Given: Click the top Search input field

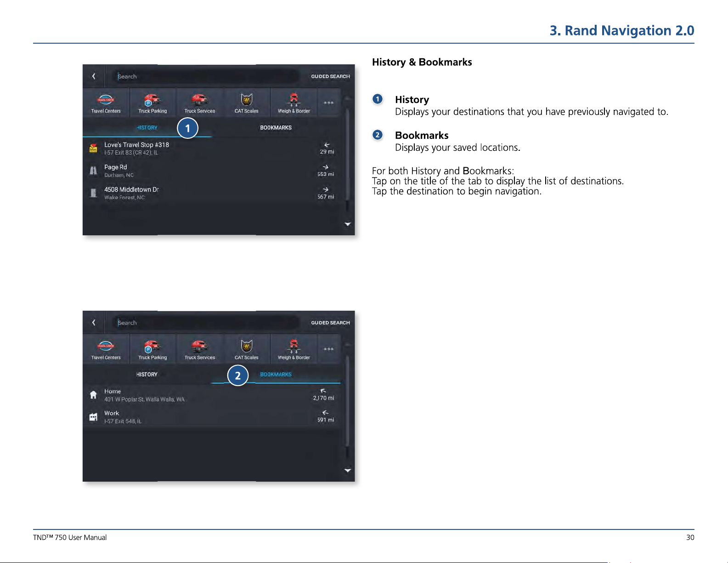Looking at the screenshot, I should click(x=207, y=76).
